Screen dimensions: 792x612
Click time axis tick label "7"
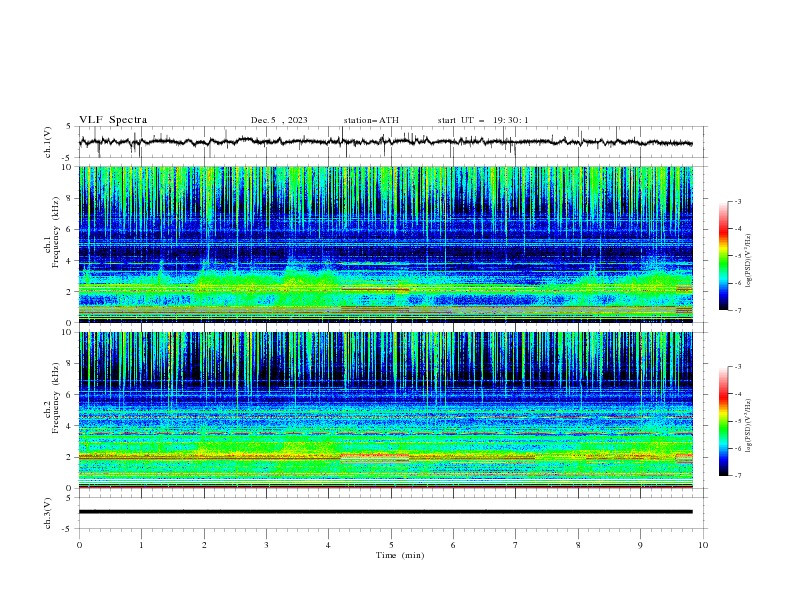tap(516, 545)
